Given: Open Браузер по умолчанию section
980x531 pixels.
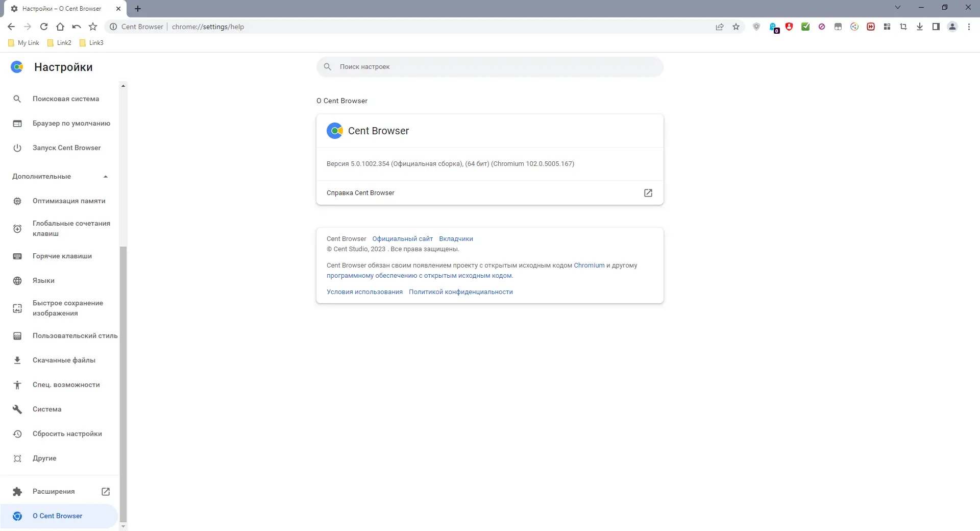Looking at the screenshot, I should pyautogui.click(x=59, y=124).
